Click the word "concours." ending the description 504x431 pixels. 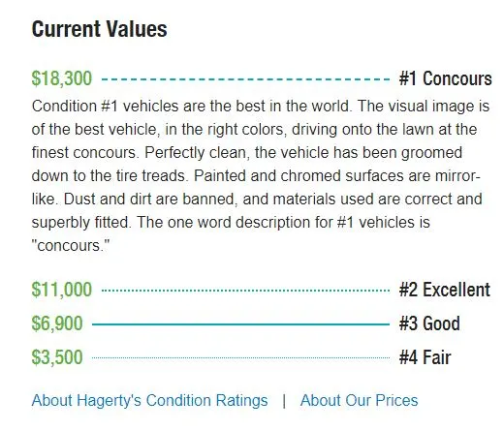(71, 246)
